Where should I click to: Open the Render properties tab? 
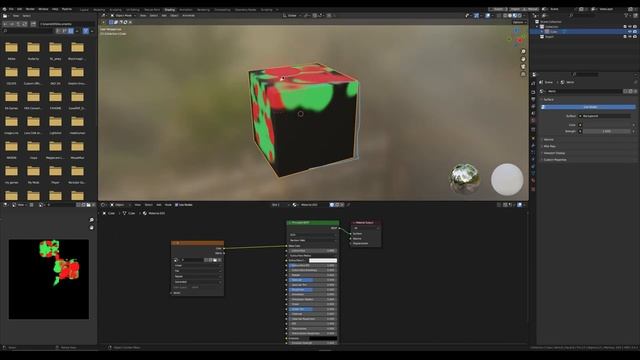pyautogui.click(x=533, y=92)
